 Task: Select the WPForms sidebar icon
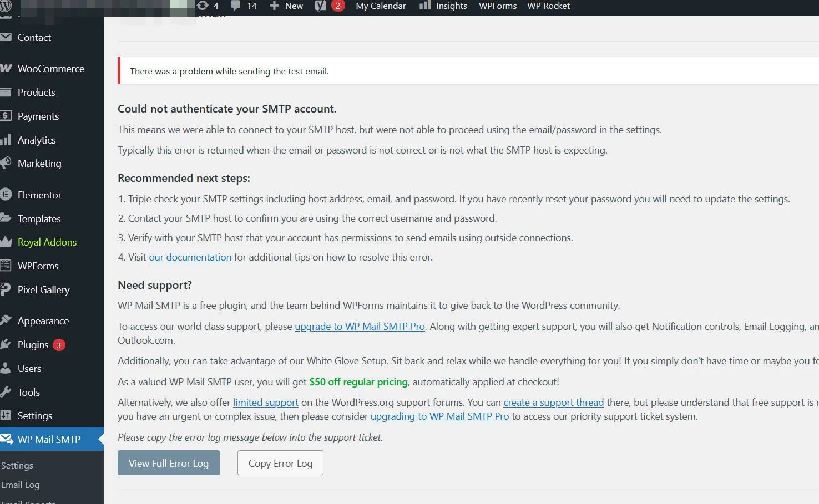[7, 266]
